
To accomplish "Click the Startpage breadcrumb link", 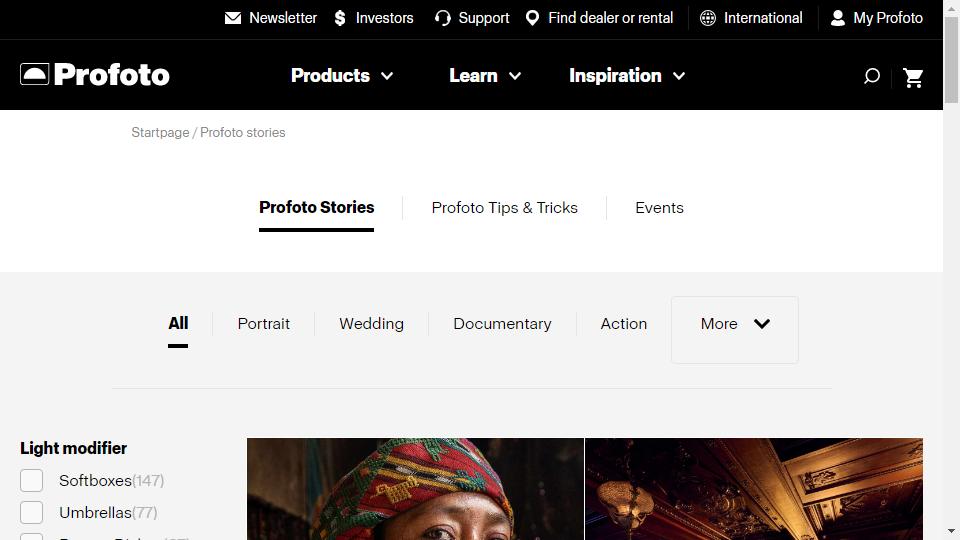I will 160,132.
